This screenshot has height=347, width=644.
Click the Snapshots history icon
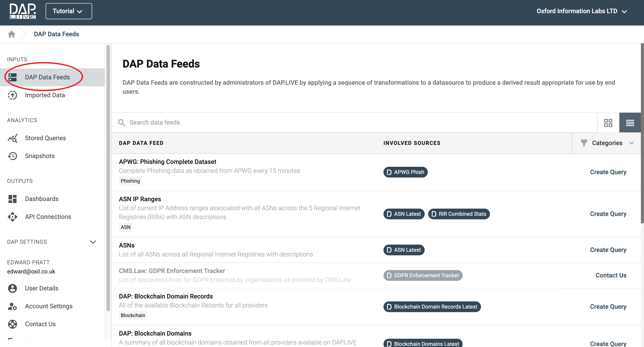pyautogui.click(x=12, y=156)
